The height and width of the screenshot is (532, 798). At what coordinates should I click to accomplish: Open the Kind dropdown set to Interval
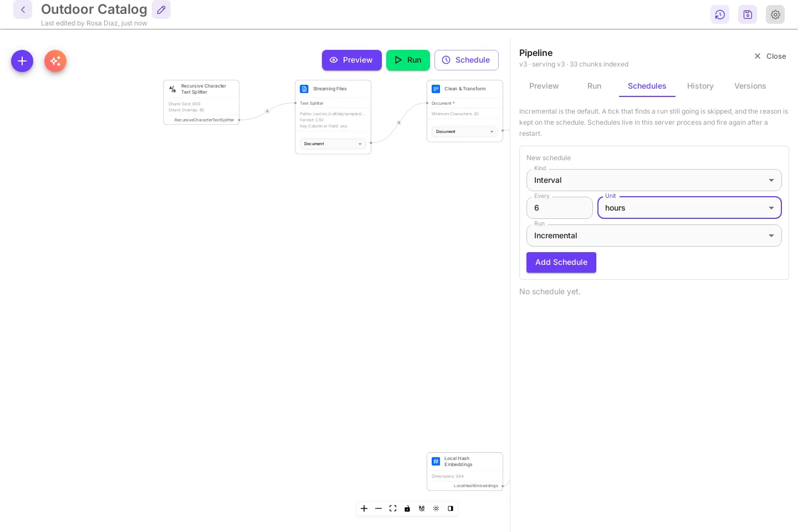pyautogui.click(x=654, y=180)
